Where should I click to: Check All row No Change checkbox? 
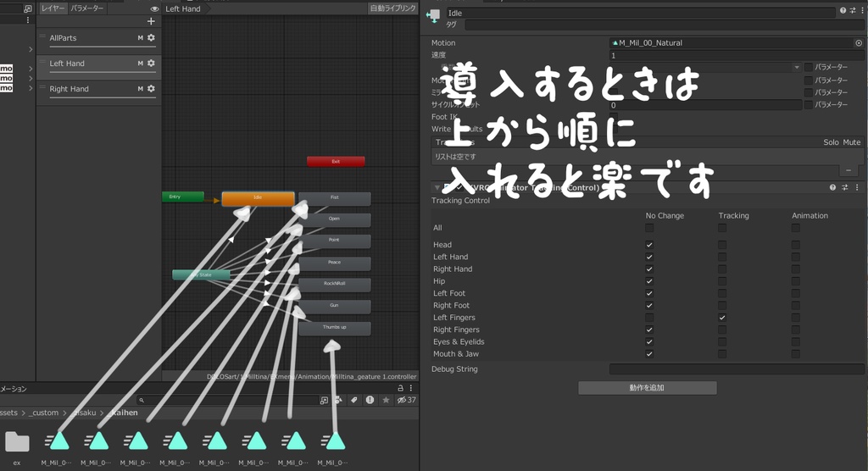[x=649, y=228]
